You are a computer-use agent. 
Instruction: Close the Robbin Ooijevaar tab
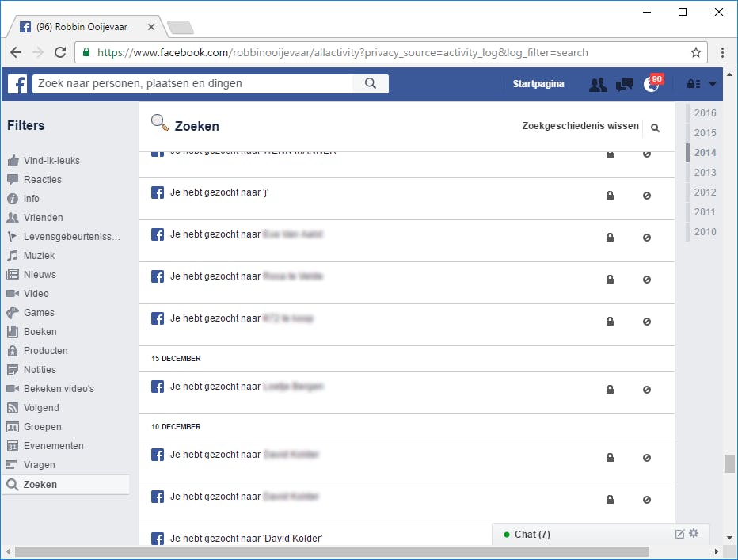coord(151,27)
